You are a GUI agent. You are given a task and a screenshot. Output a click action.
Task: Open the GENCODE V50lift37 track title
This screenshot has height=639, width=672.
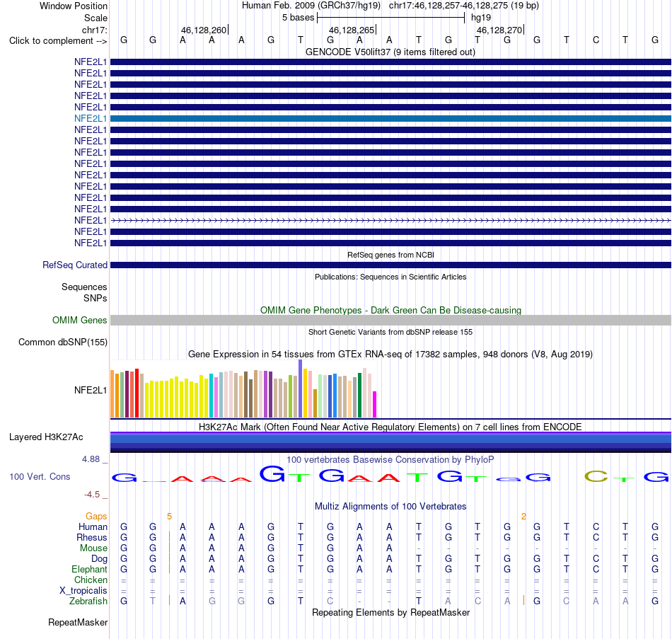[x=390, y=52]
